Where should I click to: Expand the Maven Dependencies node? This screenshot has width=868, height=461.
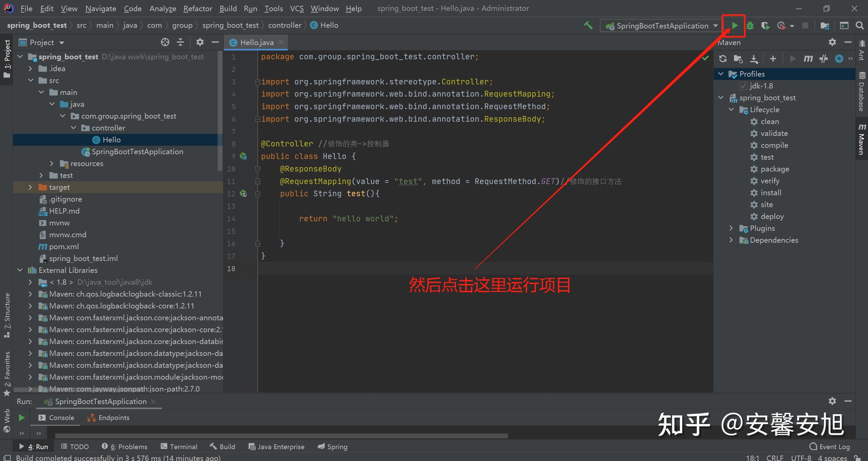(731, 240)
